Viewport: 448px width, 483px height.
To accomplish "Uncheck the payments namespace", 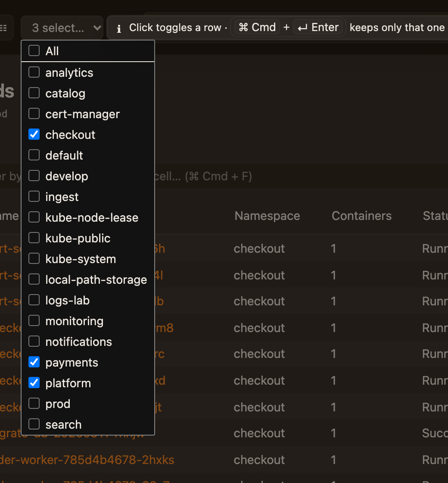I will (x=34, y=362).
